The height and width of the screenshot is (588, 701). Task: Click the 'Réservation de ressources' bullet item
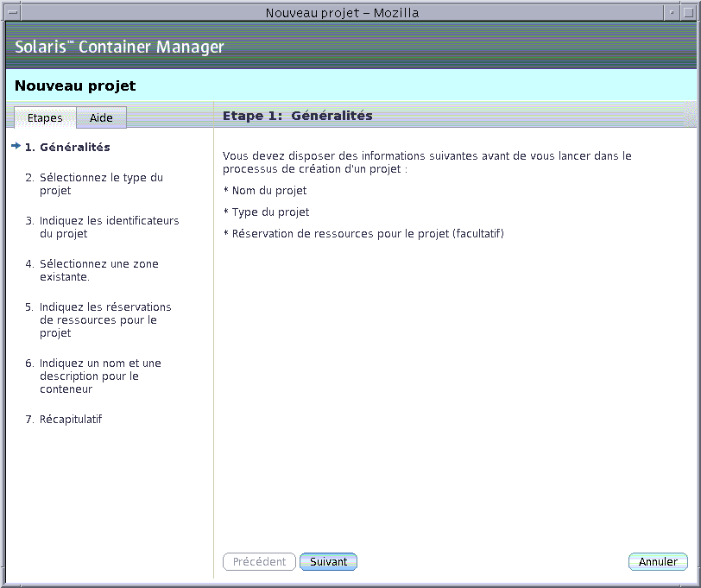click(x=363, y=233)
